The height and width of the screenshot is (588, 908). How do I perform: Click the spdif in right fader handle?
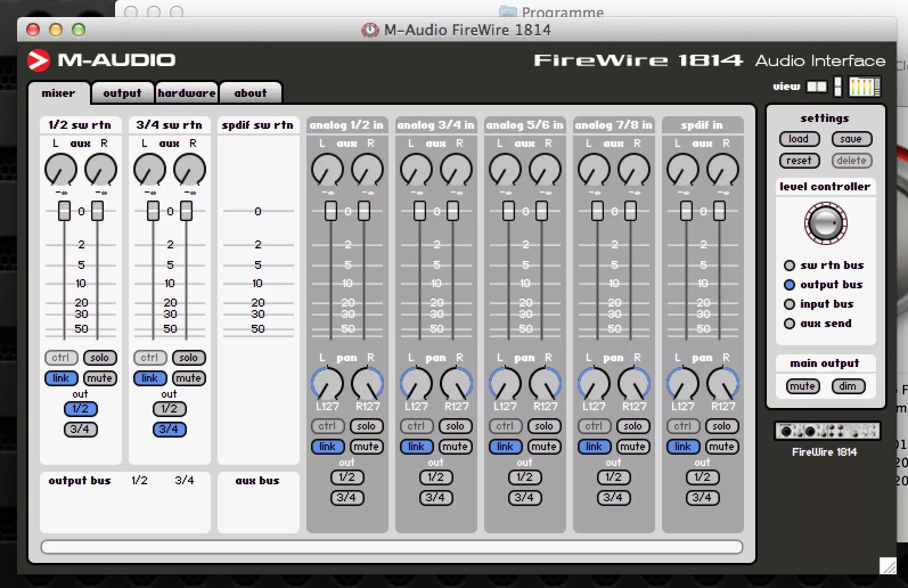(x=719, y=211)
